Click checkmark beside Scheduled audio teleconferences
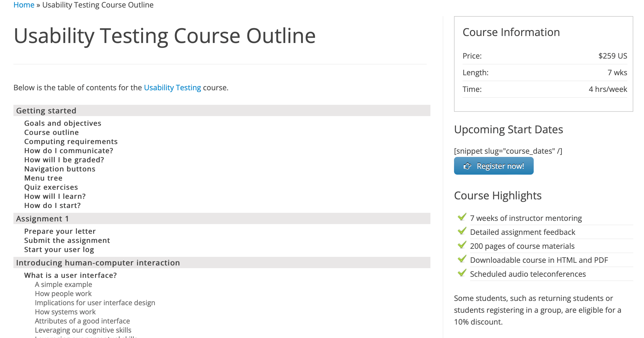 (x=462, y=273)
